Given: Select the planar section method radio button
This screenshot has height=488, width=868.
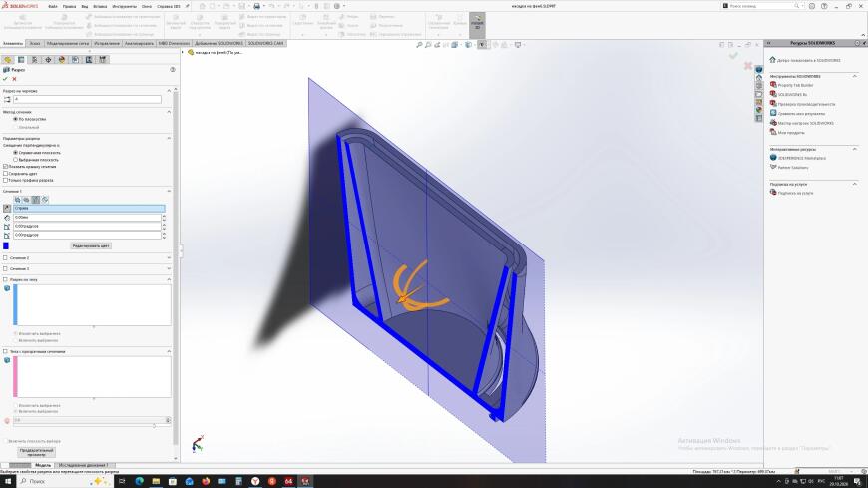Looking at the screenshot, I should click(16, 119).
